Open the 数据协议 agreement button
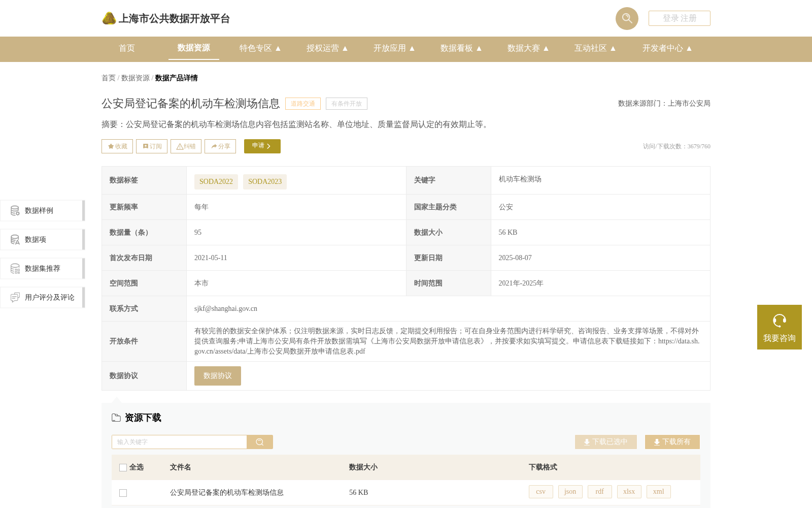This screenshot has height=508, width=812. [x=218, y=376]
